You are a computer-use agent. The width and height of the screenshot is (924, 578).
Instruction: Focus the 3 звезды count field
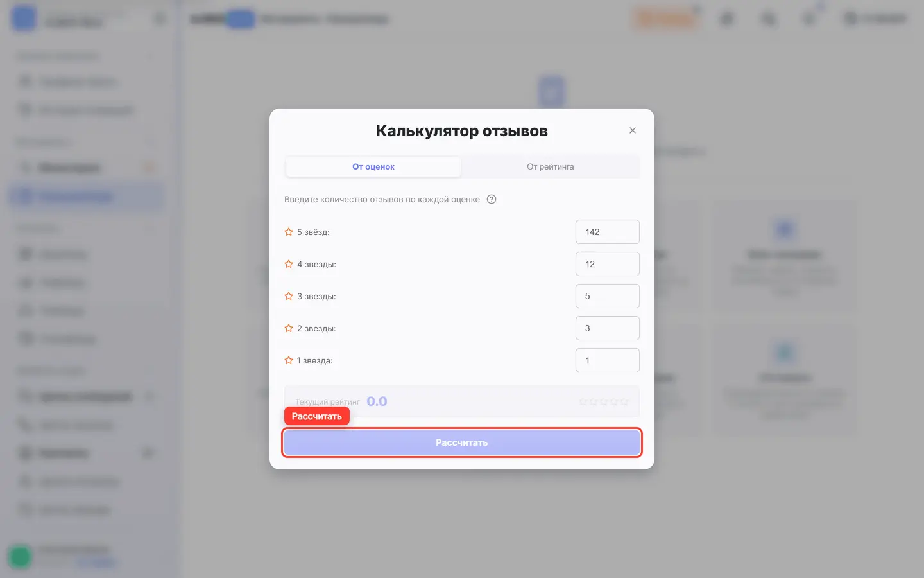click(608, 296)
